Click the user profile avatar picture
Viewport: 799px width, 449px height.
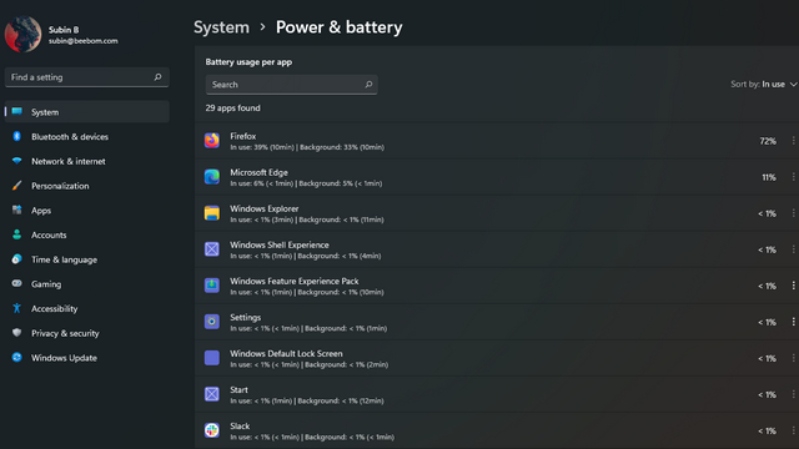(x=23, y=34)
